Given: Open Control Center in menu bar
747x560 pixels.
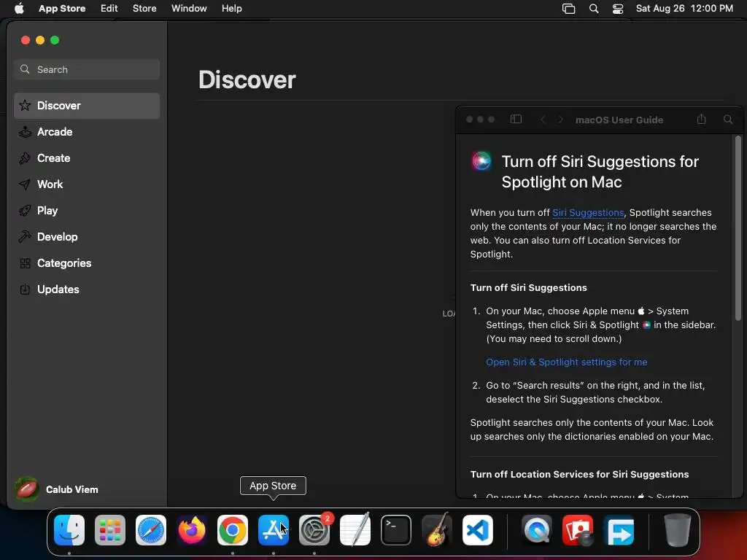Looking at the screenshot, I should 618,9.
